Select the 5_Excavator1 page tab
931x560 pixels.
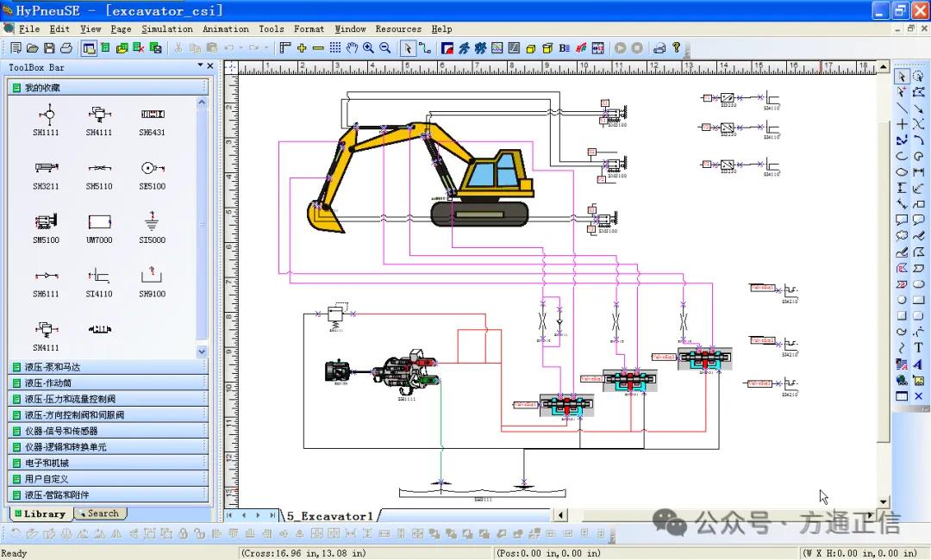pos(329,516)
